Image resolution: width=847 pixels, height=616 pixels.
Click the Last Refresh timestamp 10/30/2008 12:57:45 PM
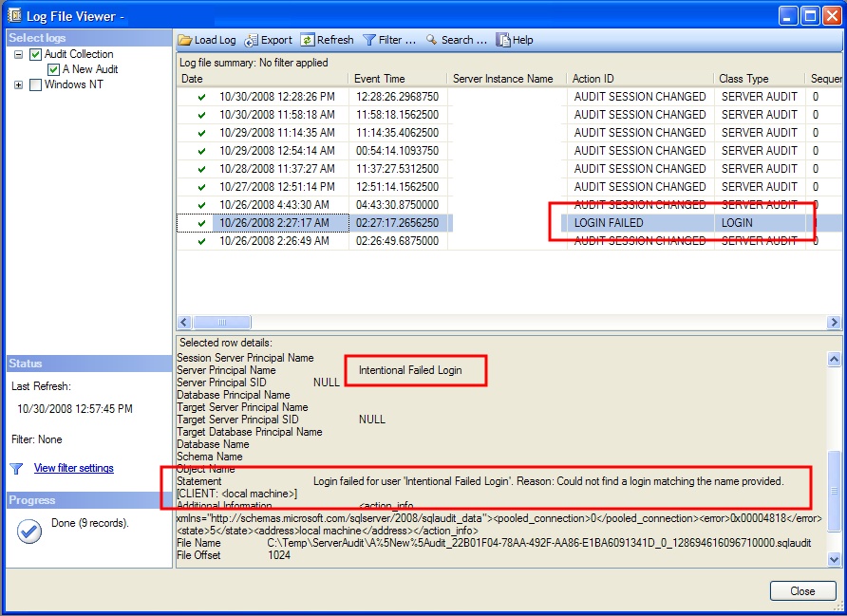(x=75, y=409)
